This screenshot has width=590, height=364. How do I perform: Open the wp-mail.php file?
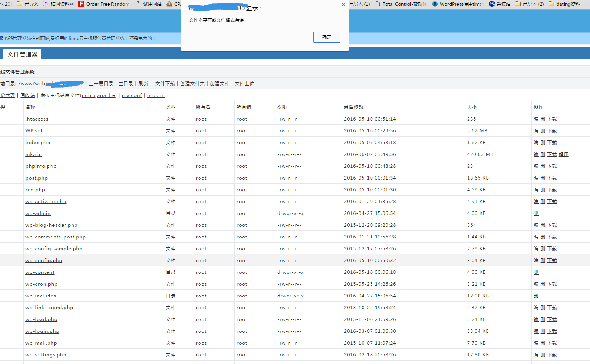(41, 343)
